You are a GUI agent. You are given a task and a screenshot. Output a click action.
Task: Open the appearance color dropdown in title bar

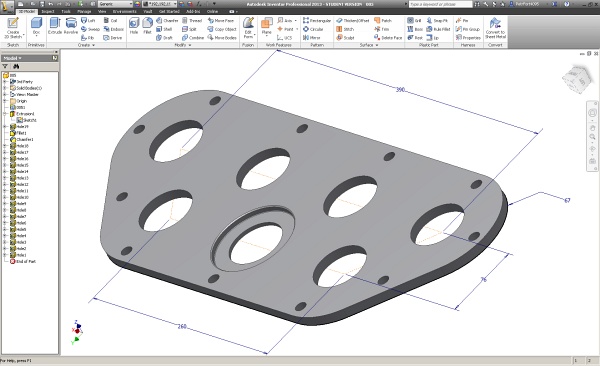pyautogui.click(x=160, y=4)
